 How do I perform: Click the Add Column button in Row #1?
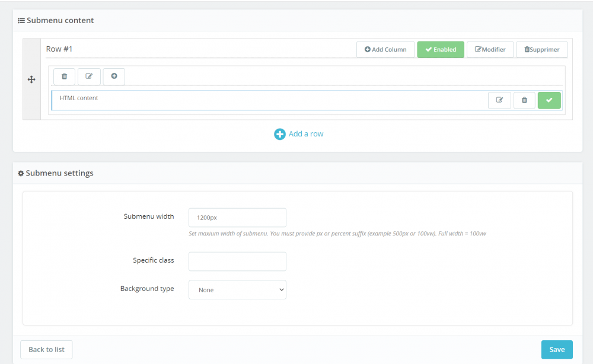coord(385,50)
